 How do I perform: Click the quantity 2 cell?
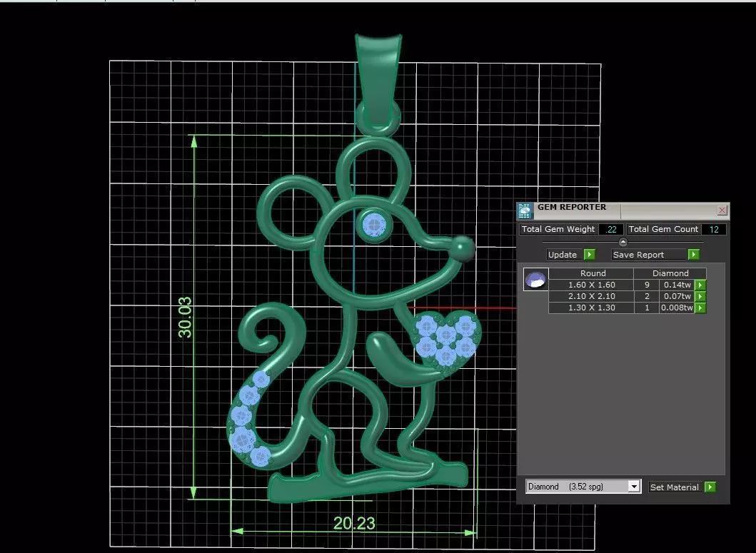pos(647,297)
